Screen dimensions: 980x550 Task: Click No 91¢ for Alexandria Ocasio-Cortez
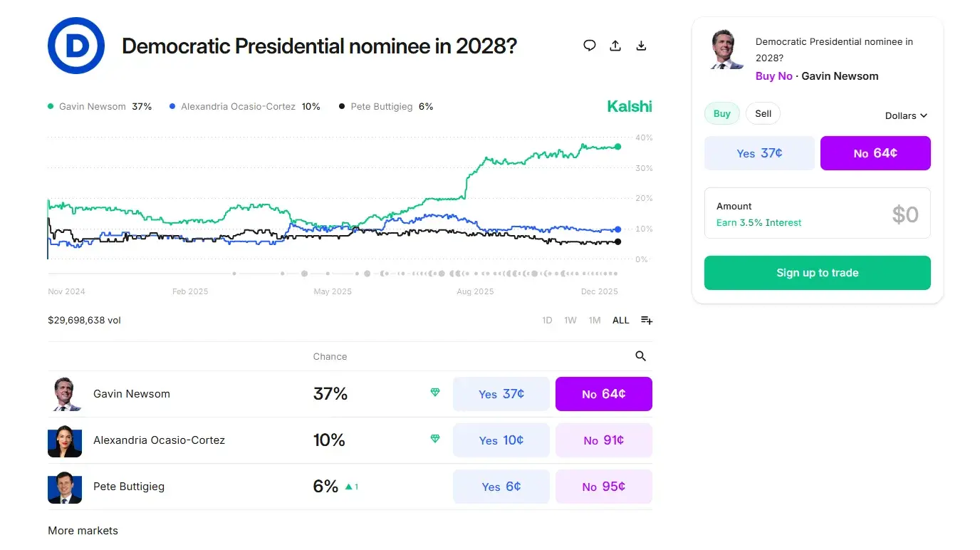pos(603,440)
